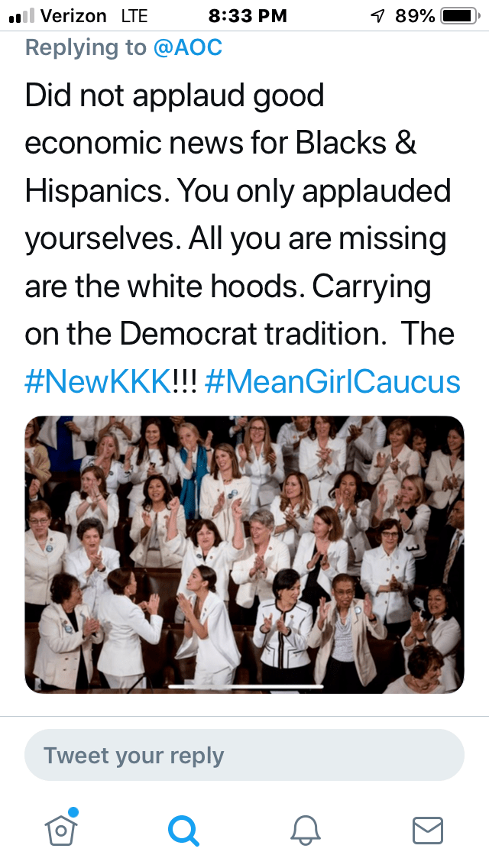489x868 pixels.
Task: Open Notifications bell icon
Action: pyautogui.click(x=306, y=830)
